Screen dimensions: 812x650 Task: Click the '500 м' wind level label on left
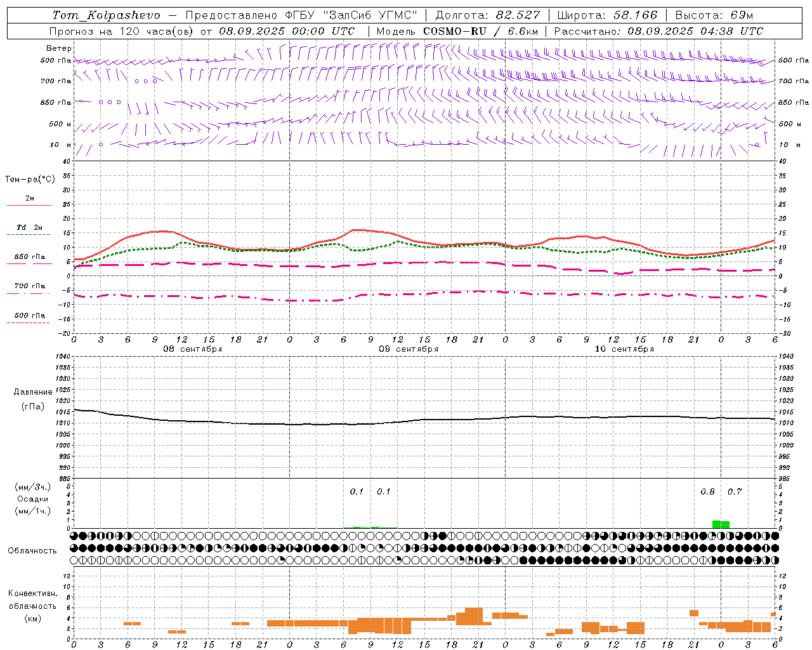[60, 124]
